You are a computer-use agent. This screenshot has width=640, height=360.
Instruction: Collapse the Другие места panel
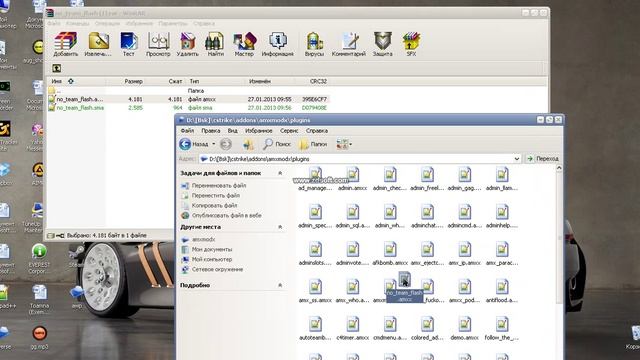coord(280,227)
